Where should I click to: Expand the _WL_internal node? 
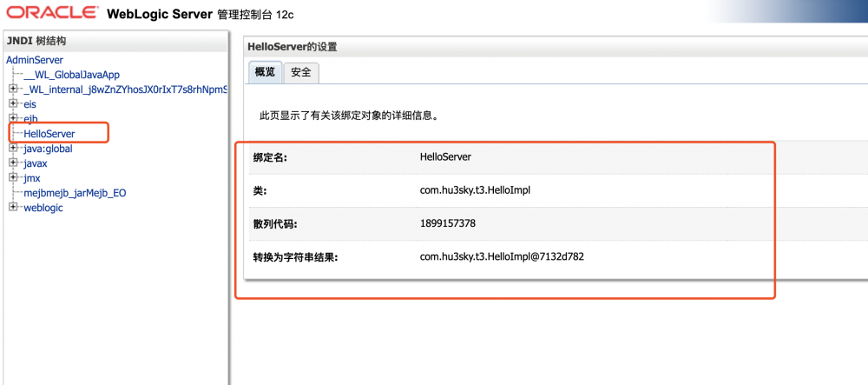13,89
